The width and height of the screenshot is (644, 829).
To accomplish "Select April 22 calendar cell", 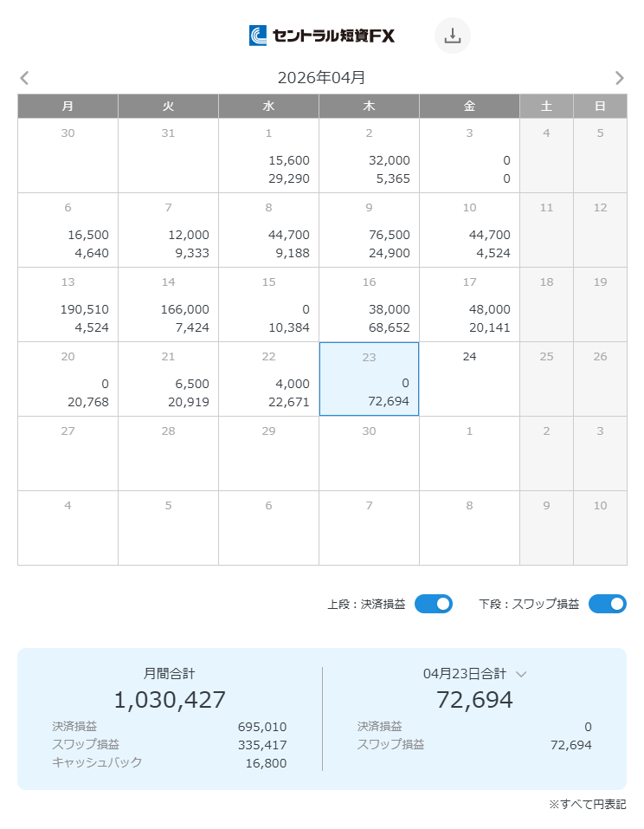I will (268, 379).
